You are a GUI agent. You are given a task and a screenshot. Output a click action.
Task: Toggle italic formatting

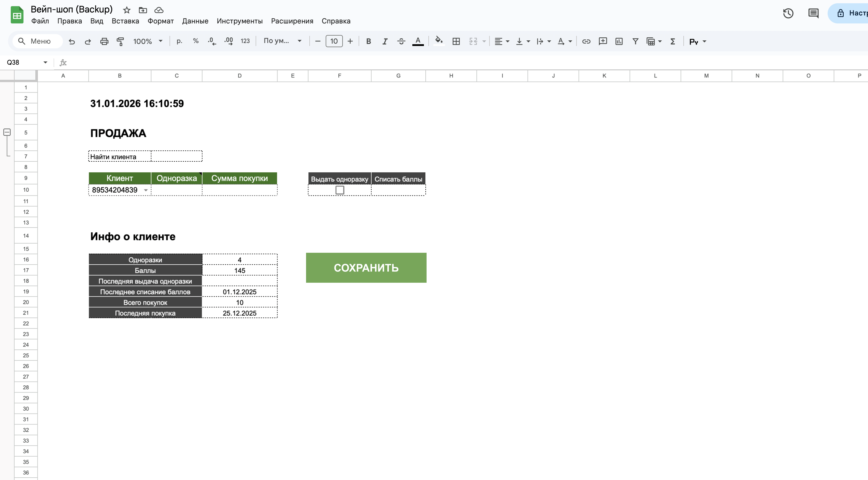(385, 42)
